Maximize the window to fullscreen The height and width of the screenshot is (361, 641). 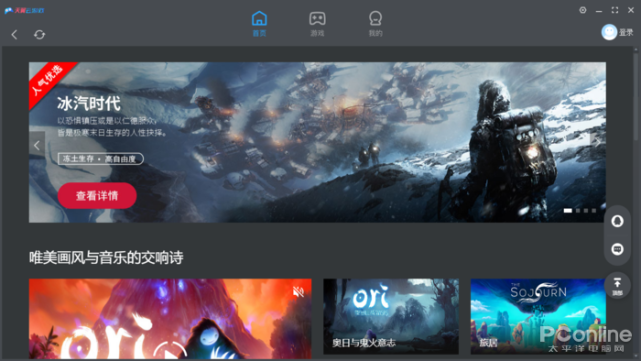coord(615,10)
